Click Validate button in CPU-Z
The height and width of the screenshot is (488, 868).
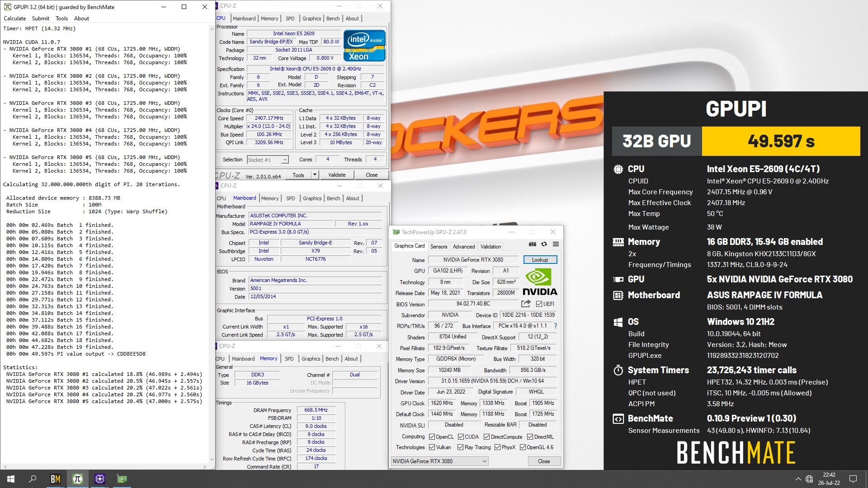[337, 175]
